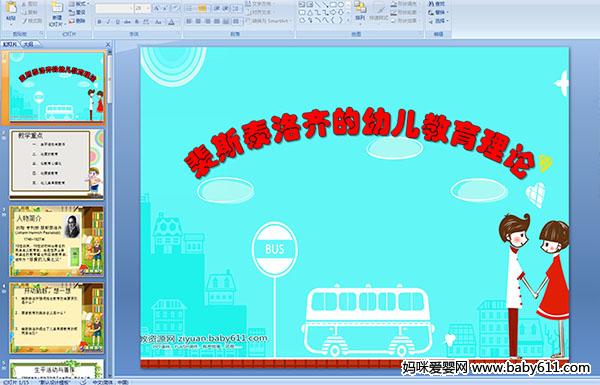Expand the Layout (版式) dropdown
The width and height of the screenshot is (600, 385).
tap(79, 4)
